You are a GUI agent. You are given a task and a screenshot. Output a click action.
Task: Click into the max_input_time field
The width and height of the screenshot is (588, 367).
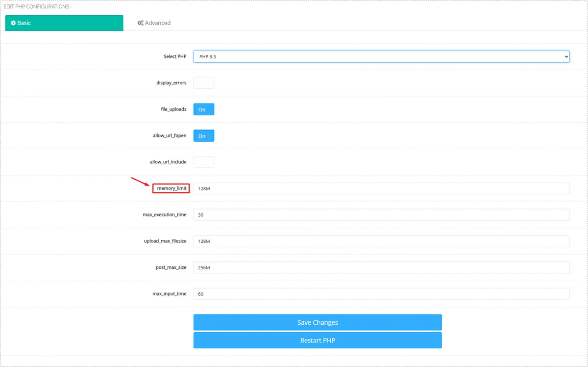coord(381,294)
